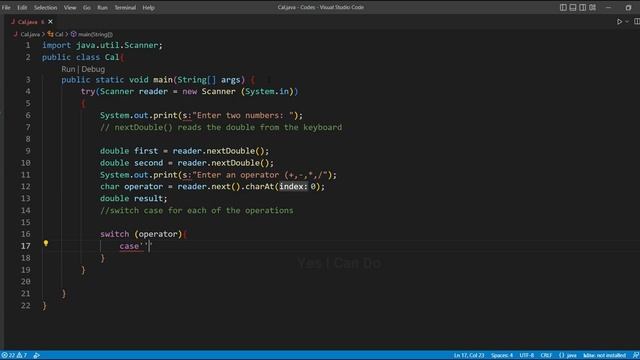
Task: Click 'double first = reader.nextDouble();' line
Action: coord(185,151)
